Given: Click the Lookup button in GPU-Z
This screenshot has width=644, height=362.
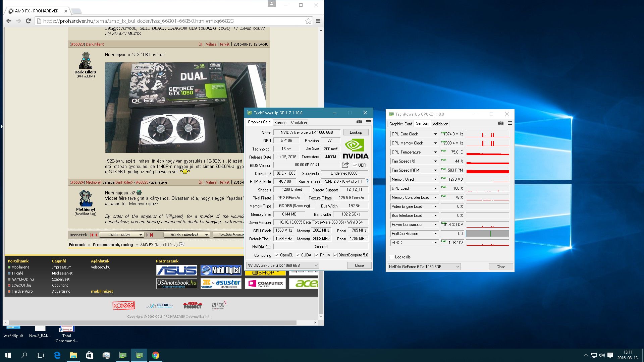Looking at the screenshot, I should click(356, 132).
